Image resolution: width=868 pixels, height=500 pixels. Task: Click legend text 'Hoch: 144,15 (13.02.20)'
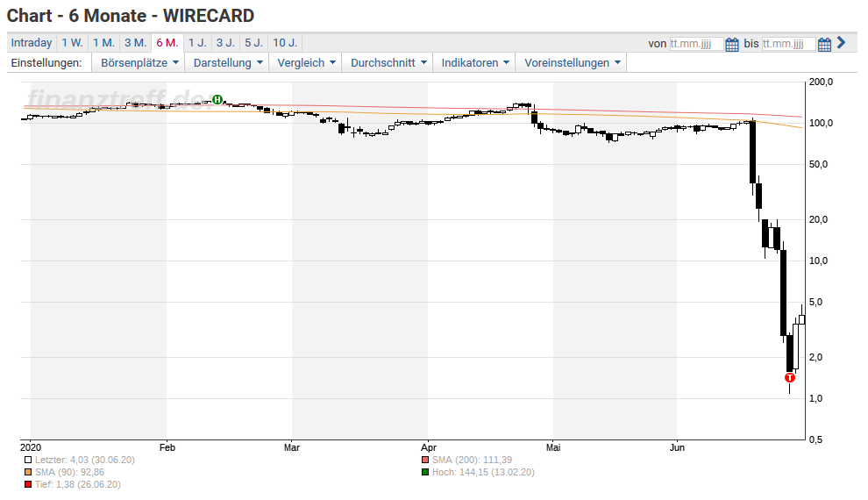point(483,472)
